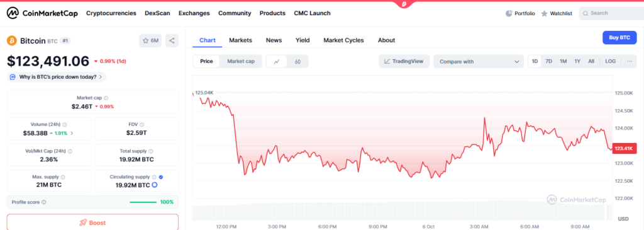Click the $2.46T market cap value
Screen dimensions: 644x230
[82, 106]
